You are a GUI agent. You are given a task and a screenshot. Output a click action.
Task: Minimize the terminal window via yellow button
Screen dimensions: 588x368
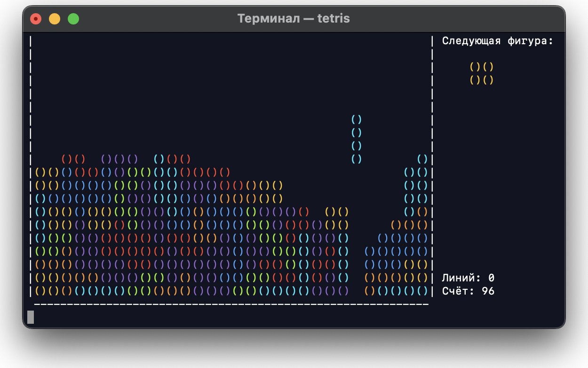point(55,18)
